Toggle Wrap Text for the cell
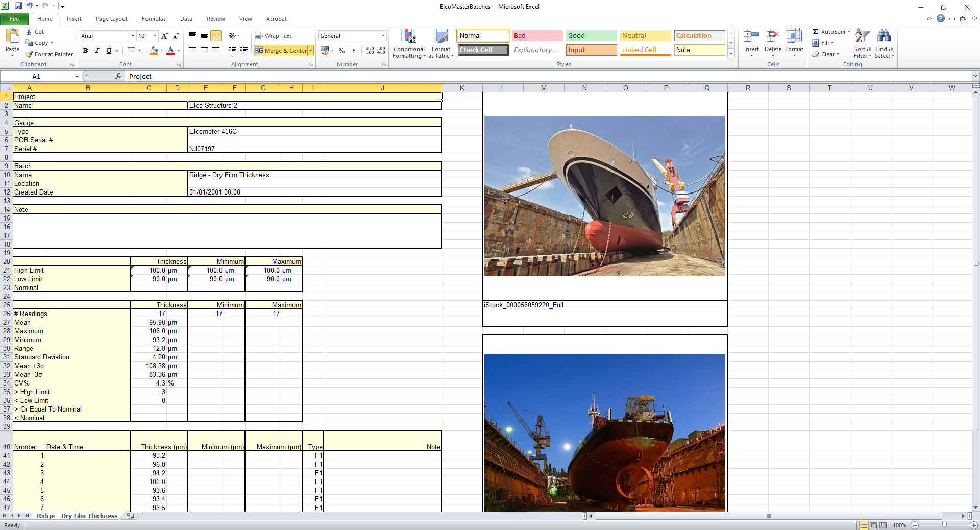Image resolution: width=980 pixels, height=530 pixels. pyautogui.click(x=273, y=36)
